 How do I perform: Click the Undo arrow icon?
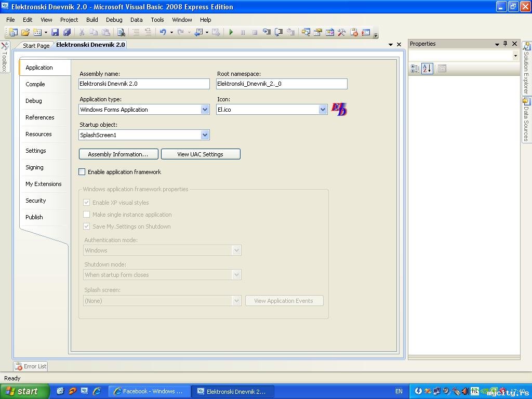click(163, 32)
